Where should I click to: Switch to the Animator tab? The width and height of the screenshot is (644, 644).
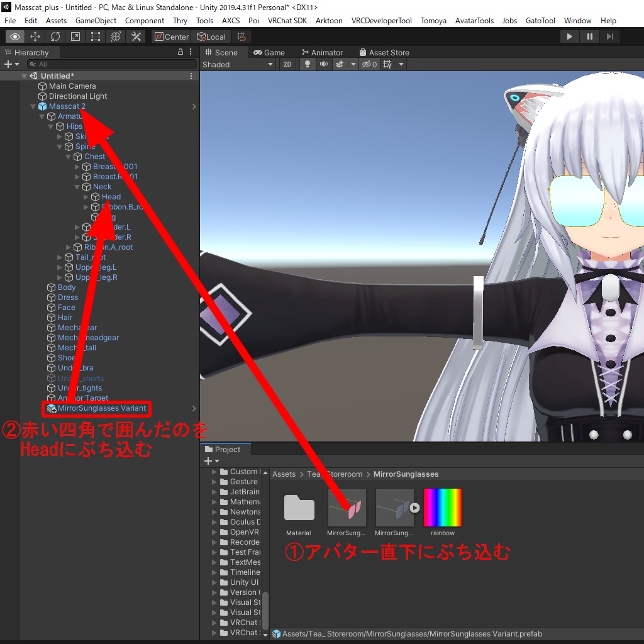coord(322,53)
